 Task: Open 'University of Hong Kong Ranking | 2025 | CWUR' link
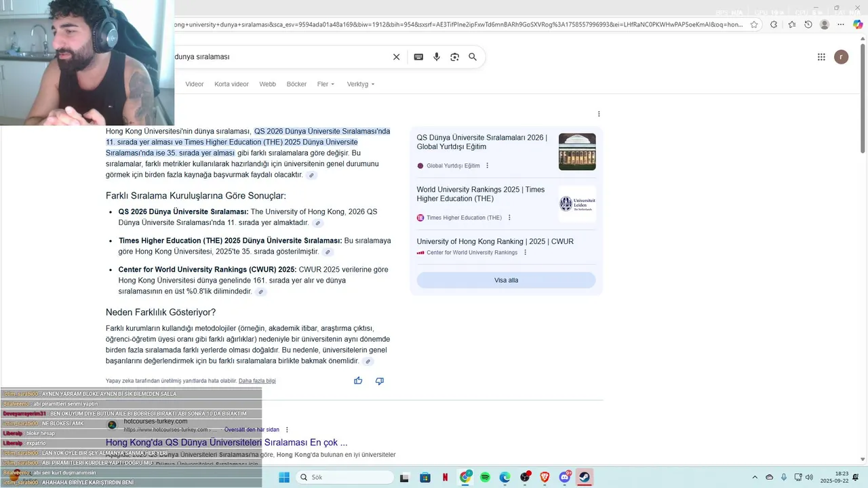[495, 241]
